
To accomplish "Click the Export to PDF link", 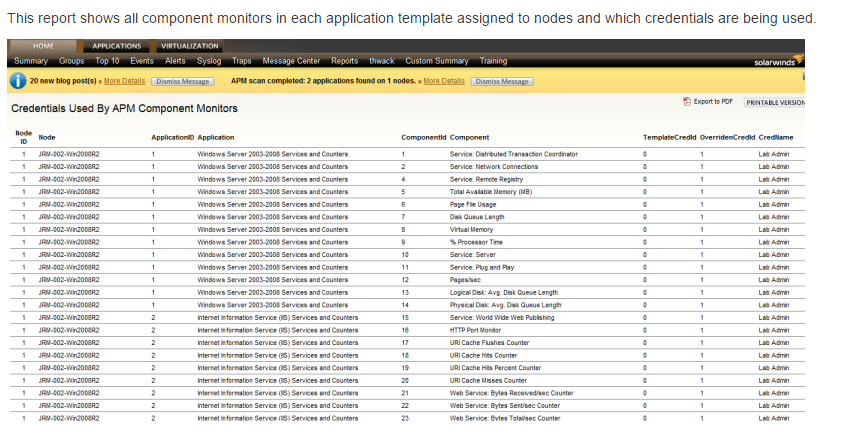I will point(713,102).
